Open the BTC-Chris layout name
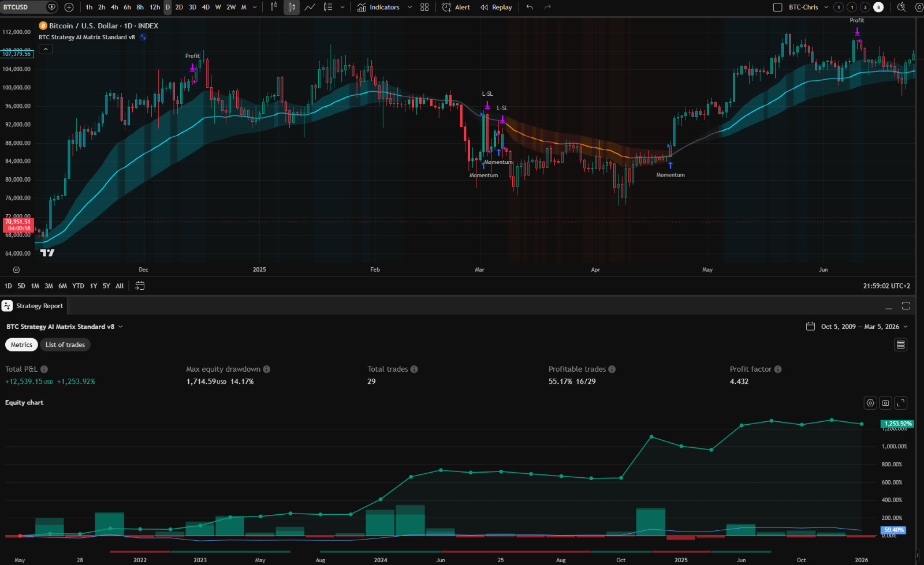Viewport: 924px width, 565px height. tap(803, 8)
